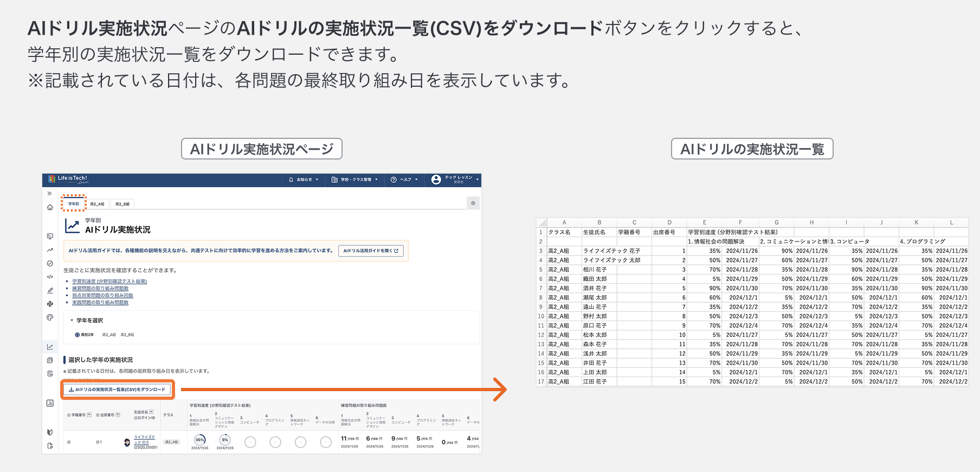Click the settings gear near tabs
This screenshot has width=980, height=472.
click(473, 203)
